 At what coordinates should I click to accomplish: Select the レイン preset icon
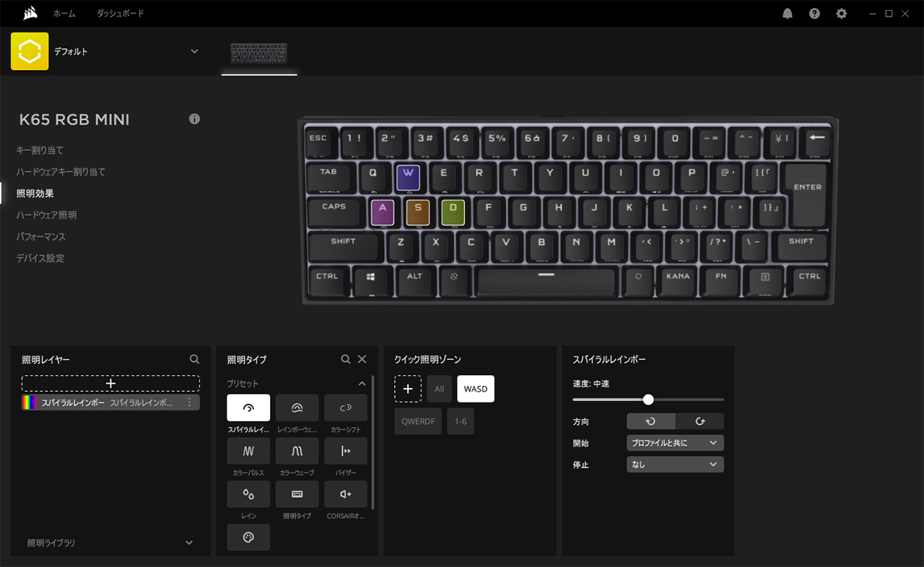(248, 494)
